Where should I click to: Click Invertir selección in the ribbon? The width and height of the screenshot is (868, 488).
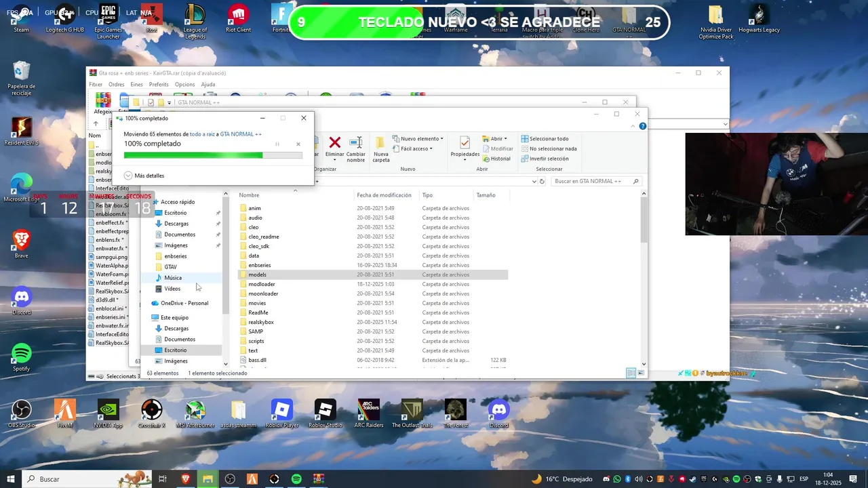click(x=545, y=159)
